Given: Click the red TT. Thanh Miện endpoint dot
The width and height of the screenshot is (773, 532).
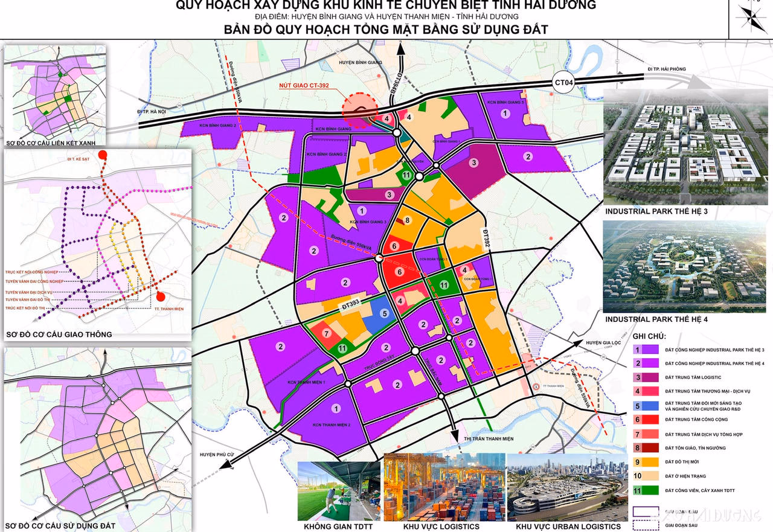Looking at the screenshot, I should pos(161,296).
